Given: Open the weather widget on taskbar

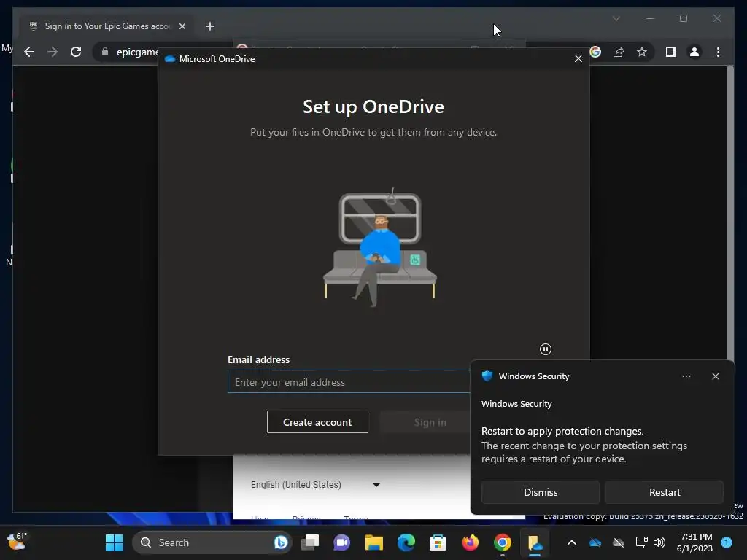Looking at the screenshot, I should tap(18, 542).
